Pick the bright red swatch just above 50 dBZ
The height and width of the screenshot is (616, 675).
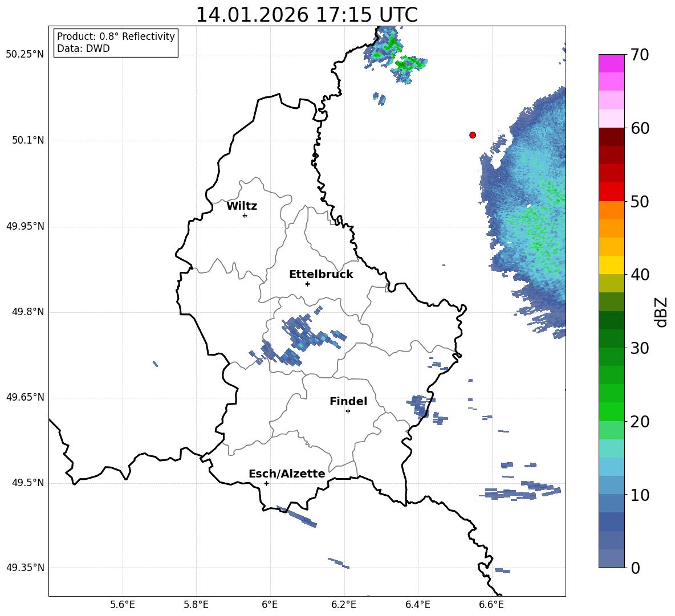coord(612,192)
